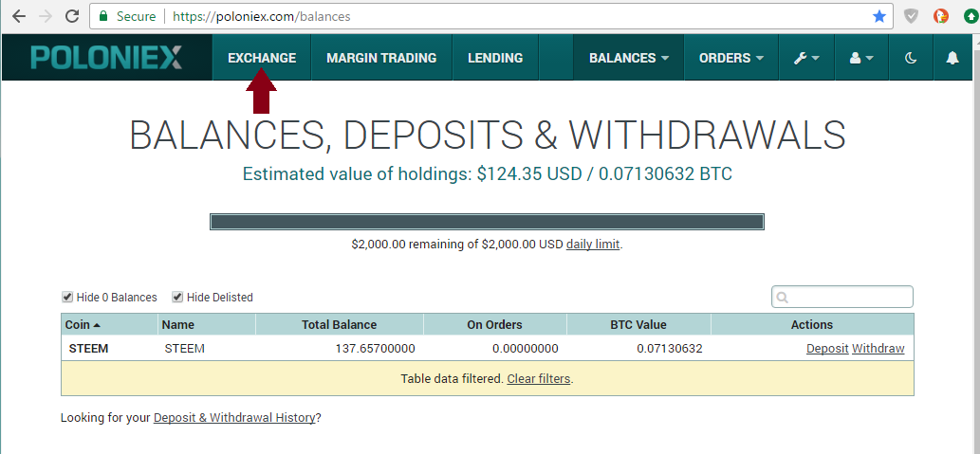Toggle Hide Delisted checkbox
Image resolution: width=980 pixels, height=454 pixels.
[177, 297]
